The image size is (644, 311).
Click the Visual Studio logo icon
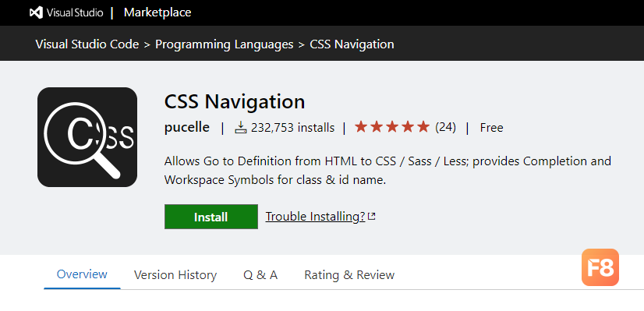(x=36, y=12)
